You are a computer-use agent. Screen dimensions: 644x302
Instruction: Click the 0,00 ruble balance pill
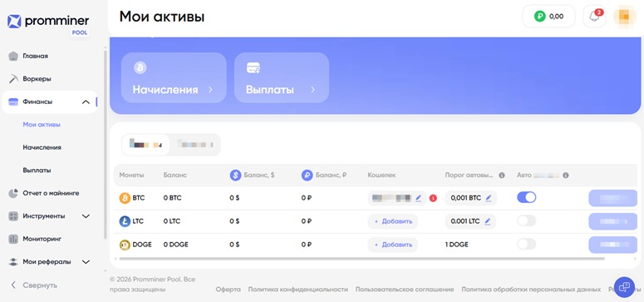coord(548,17)
